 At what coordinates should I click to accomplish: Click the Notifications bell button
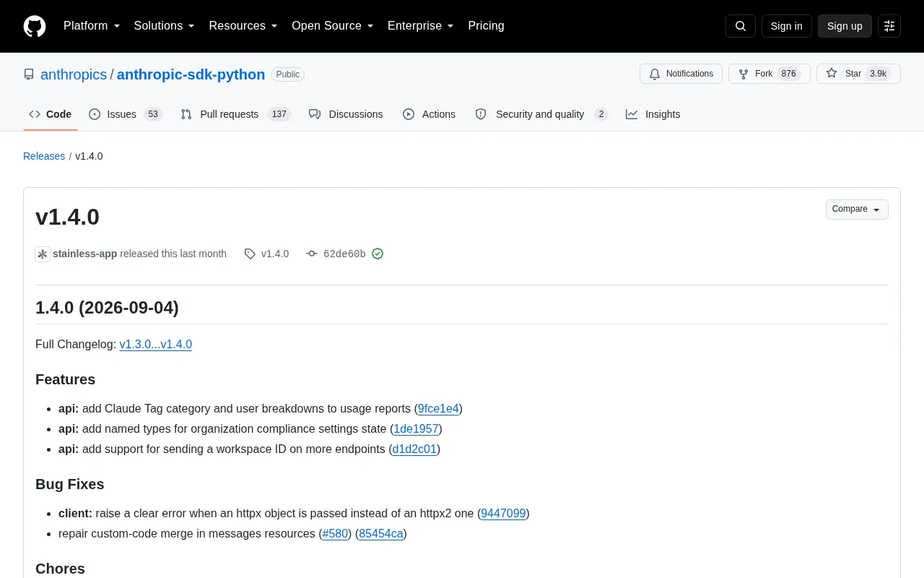tap(681, 74)
